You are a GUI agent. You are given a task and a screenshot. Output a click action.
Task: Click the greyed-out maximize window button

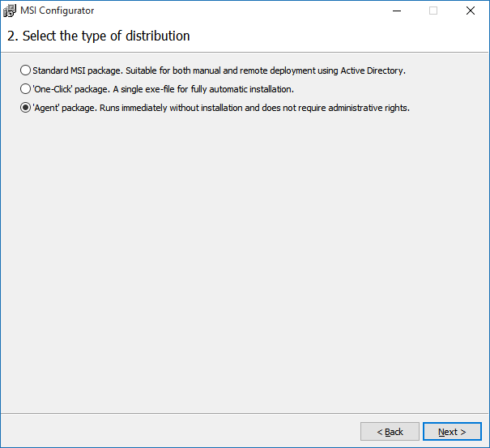pyautogui.click(x=433, y=11)
